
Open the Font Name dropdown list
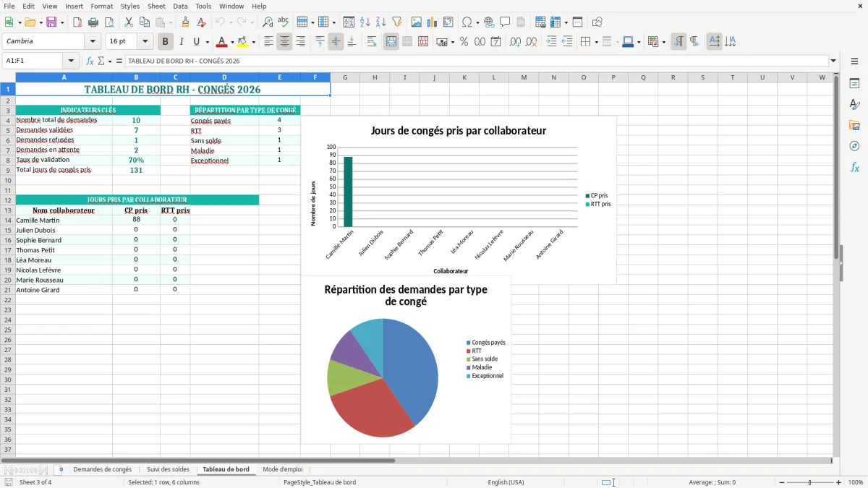93,42
